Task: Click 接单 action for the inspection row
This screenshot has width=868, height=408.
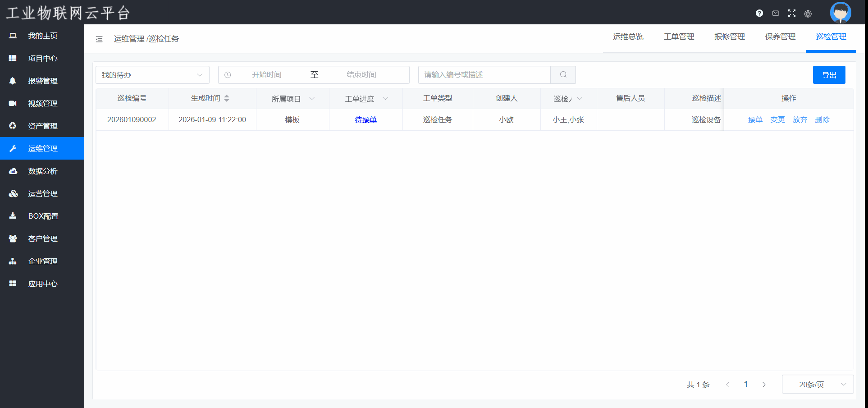Action: point(755,120)
